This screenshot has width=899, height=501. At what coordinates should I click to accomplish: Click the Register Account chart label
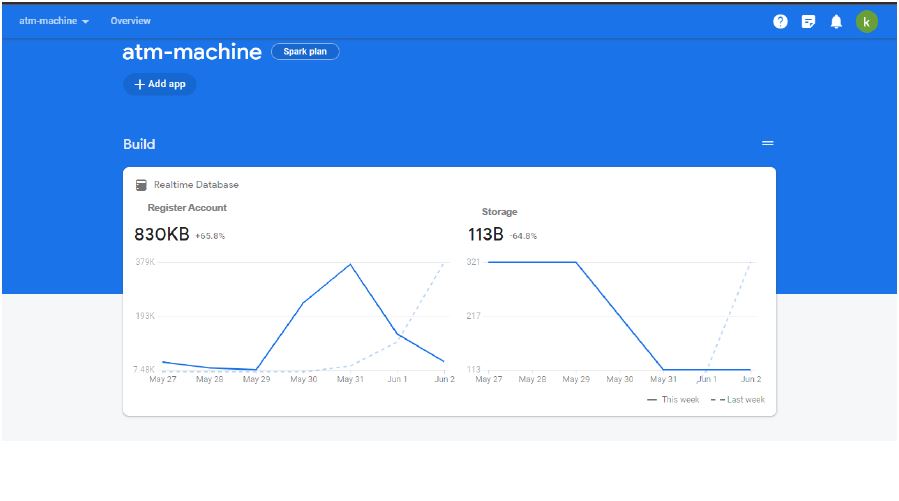[187, 208]
